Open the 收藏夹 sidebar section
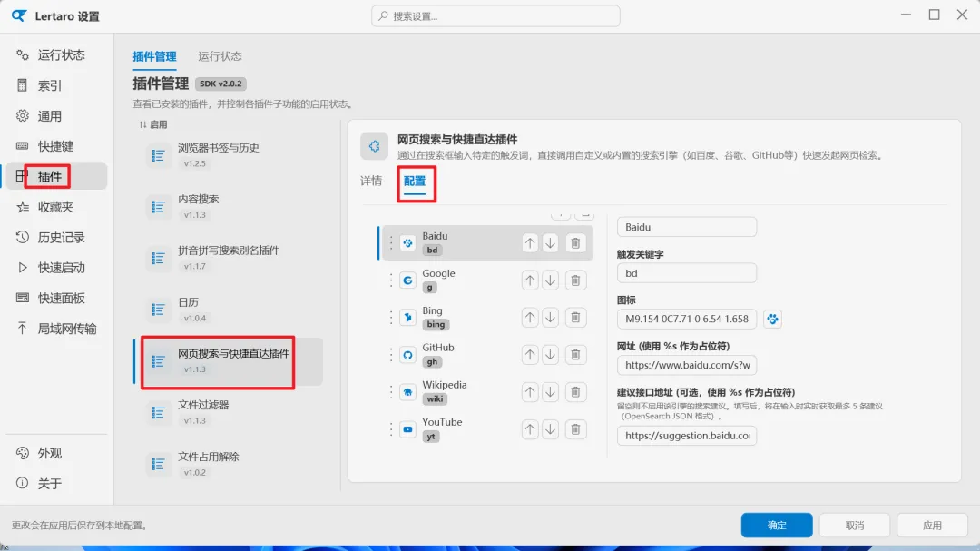 point(56,207)
